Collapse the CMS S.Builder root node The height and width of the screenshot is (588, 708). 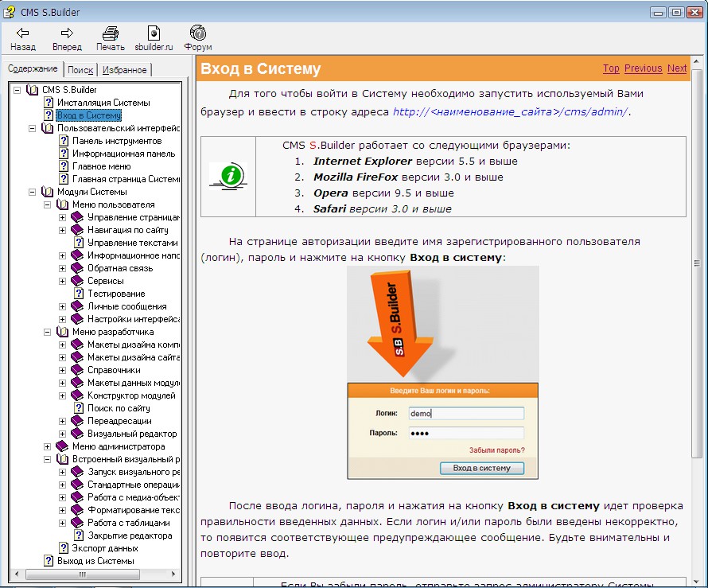[17, 90]
